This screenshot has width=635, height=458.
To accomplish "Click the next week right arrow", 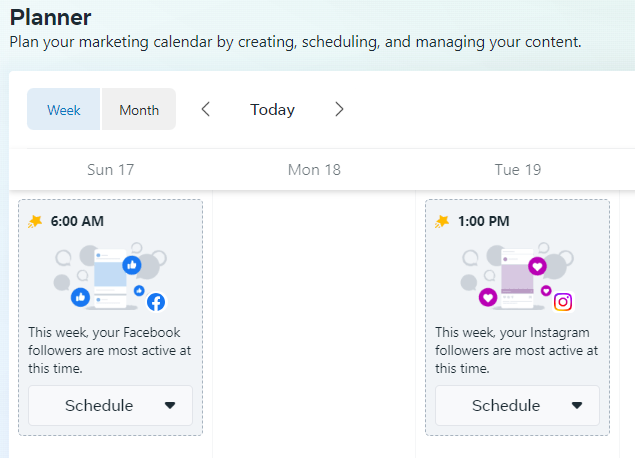I will tap(339, 110).
